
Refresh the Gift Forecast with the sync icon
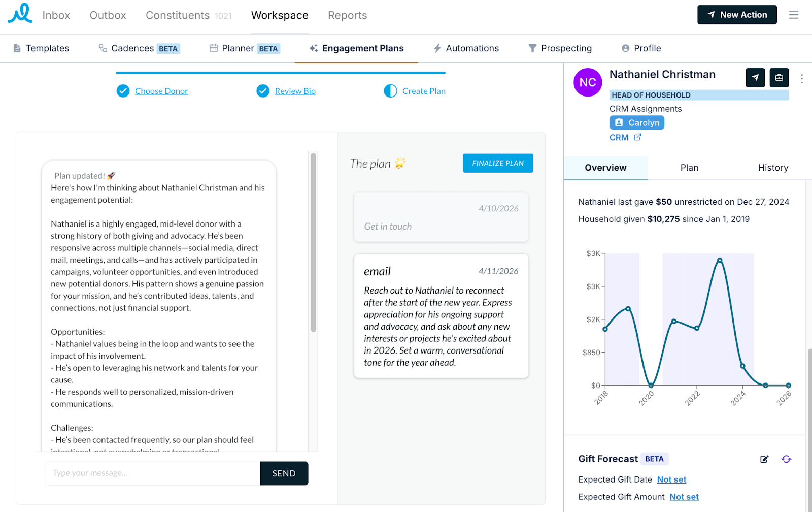(x=786, y=459)
